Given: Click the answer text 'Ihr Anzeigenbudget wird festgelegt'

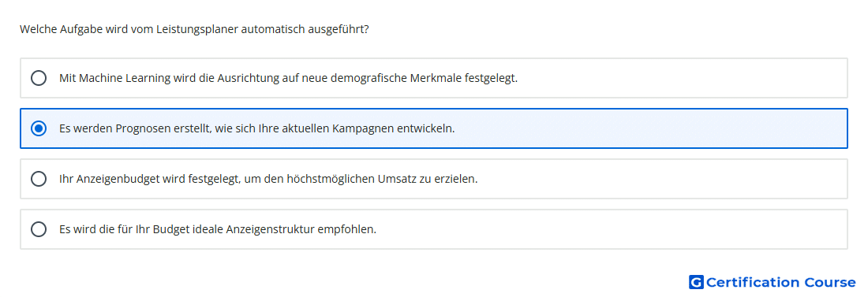Looking at the screenshot, I should 149,179.
